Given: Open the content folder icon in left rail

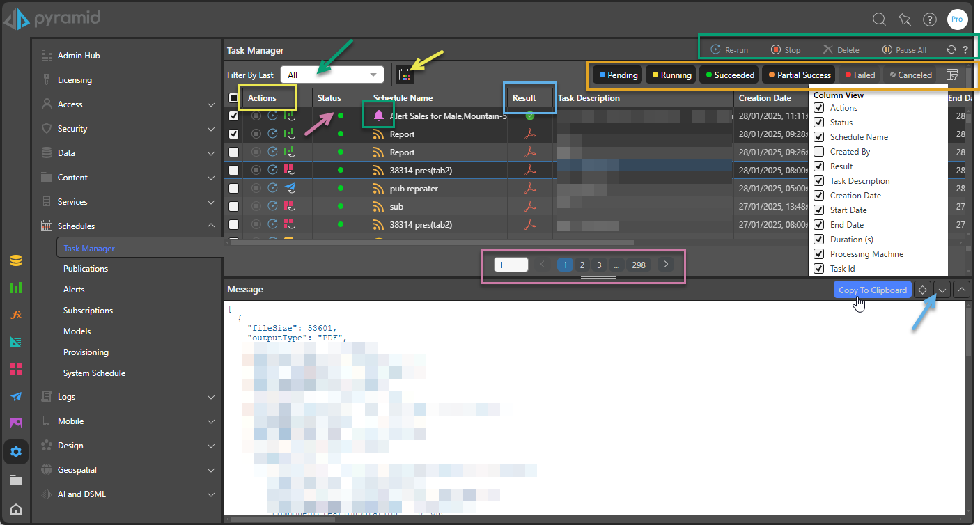Looking at the screenshot, I should point(16,480).
